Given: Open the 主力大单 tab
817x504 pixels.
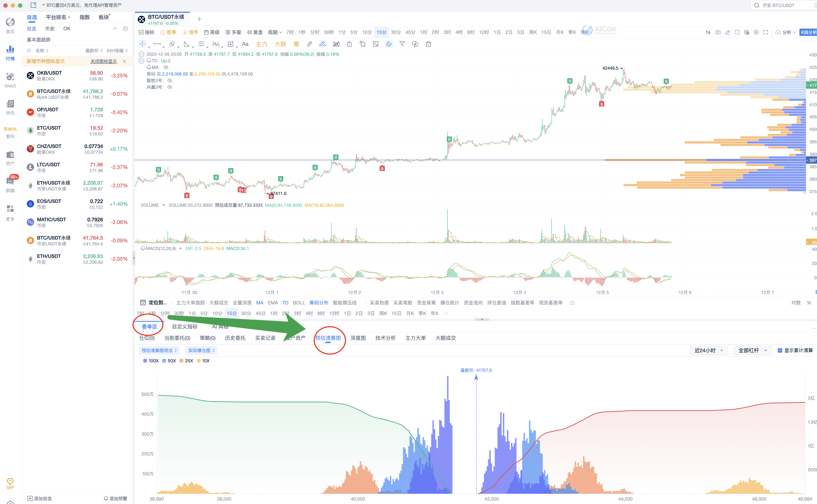Looking at the screenshot, I should [x=415, y=338].
